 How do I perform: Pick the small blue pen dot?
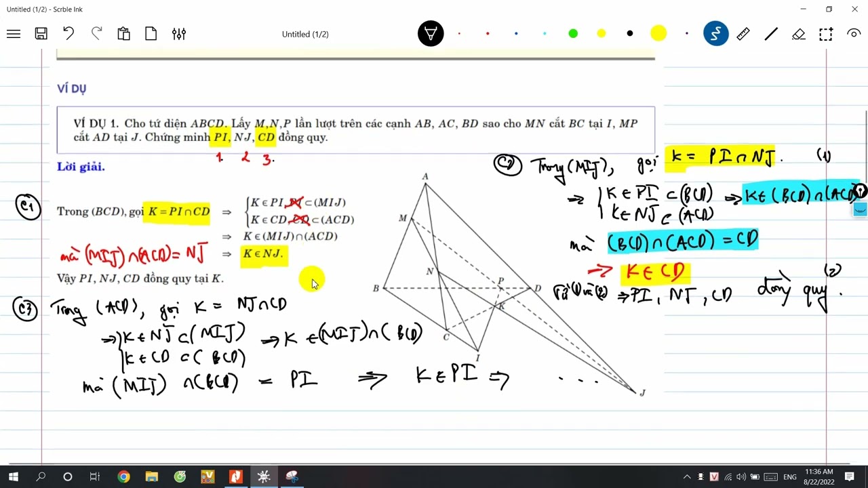pyautogui.click(x=516, y=34)
